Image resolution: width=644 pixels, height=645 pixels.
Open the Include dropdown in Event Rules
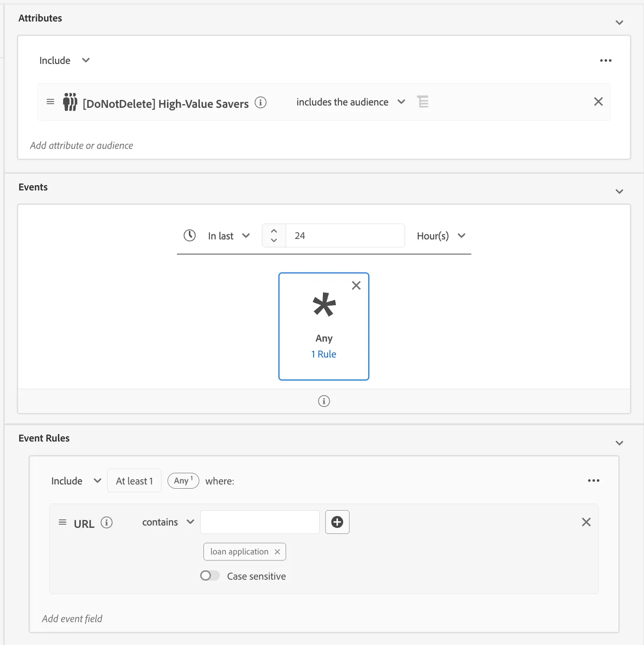76,481
